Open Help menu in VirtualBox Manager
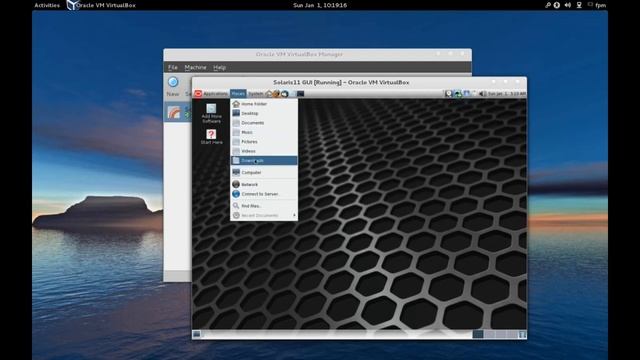 (x=219, y=67)
